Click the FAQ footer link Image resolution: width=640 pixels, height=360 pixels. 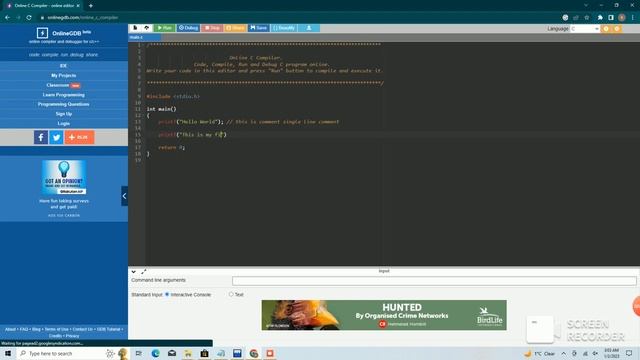(24, 329)
